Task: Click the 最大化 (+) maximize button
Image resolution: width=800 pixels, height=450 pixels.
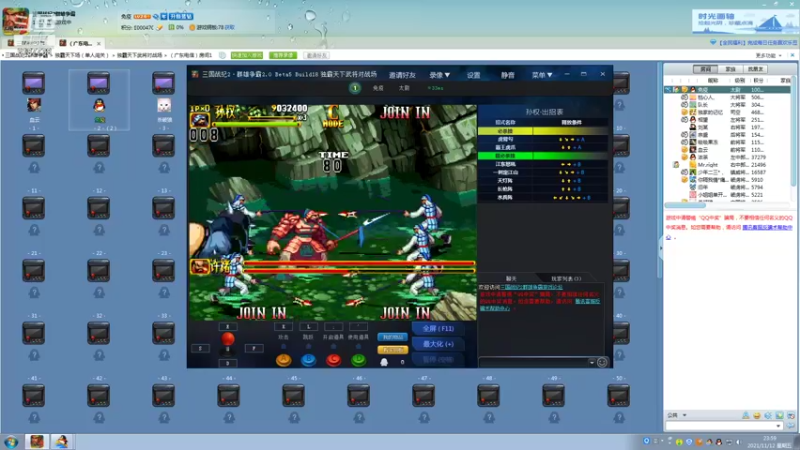Action: 438,344
